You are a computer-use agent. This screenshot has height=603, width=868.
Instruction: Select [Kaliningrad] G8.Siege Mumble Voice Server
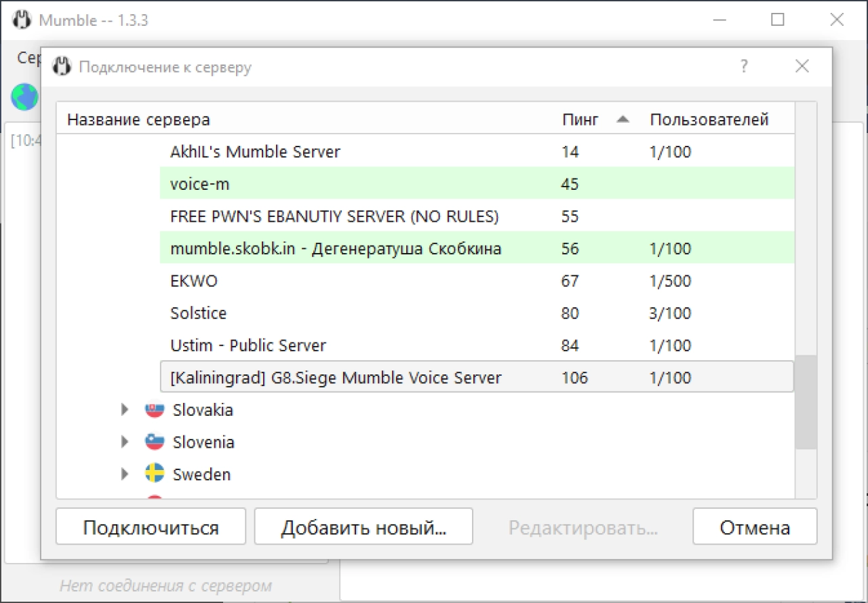(477, 377)
